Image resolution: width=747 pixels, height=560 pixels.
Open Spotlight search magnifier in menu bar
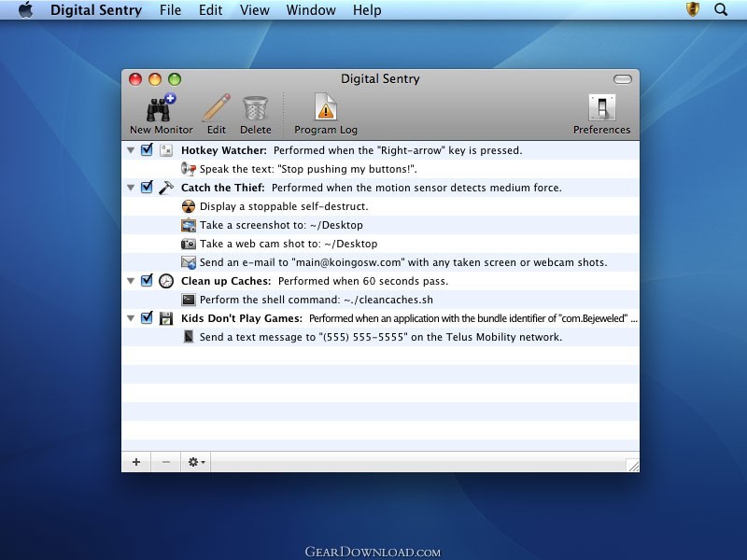pyautogui.click(x=721, y=9)
